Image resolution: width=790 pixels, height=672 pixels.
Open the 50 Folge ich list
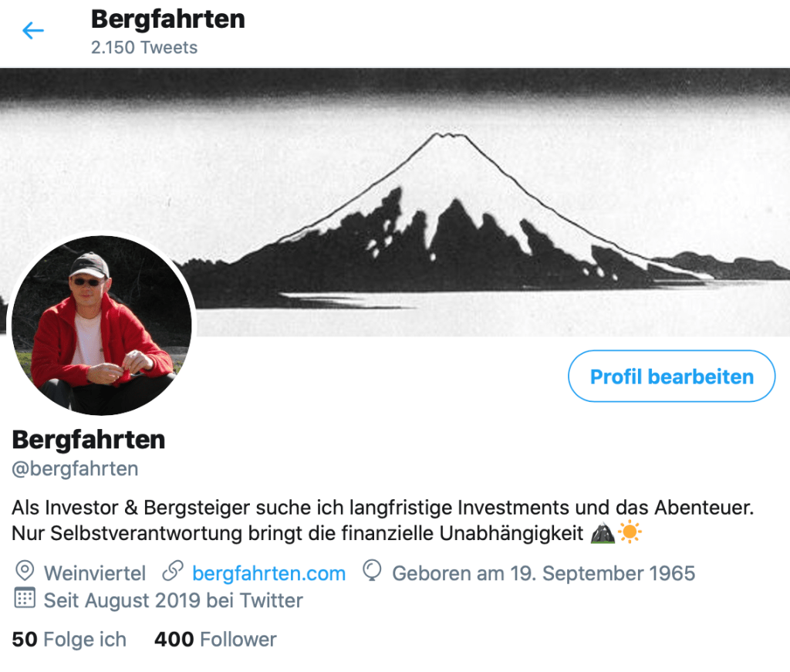coord(69,640)
